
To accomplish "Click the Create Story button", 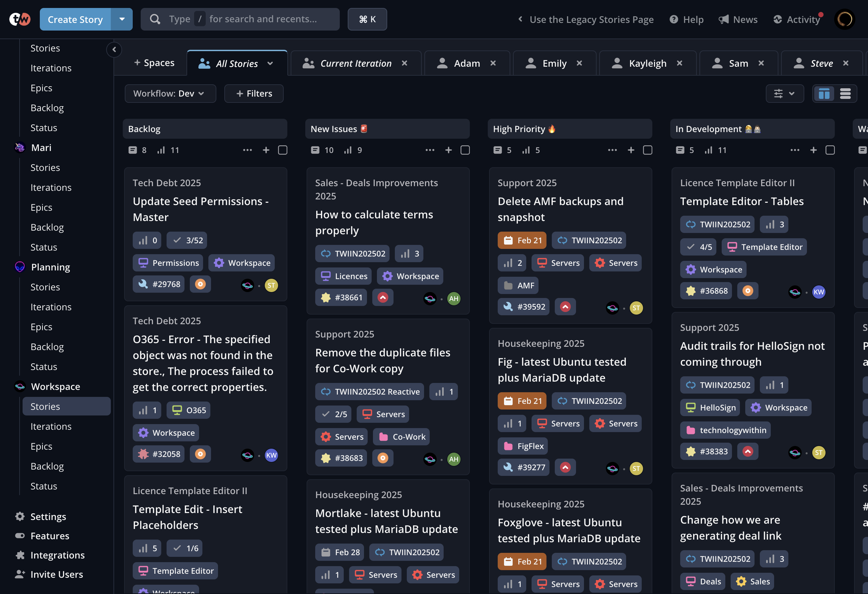I will click(x=75, y=19).
